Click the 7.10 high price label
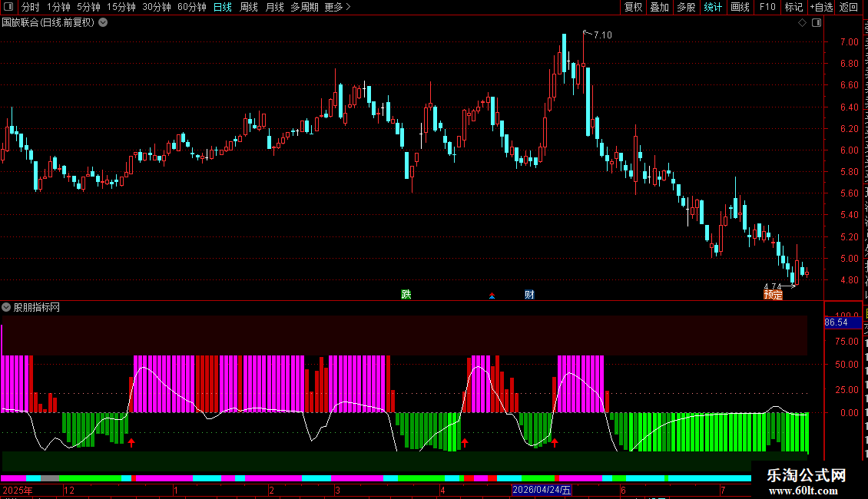 (603, 35)
